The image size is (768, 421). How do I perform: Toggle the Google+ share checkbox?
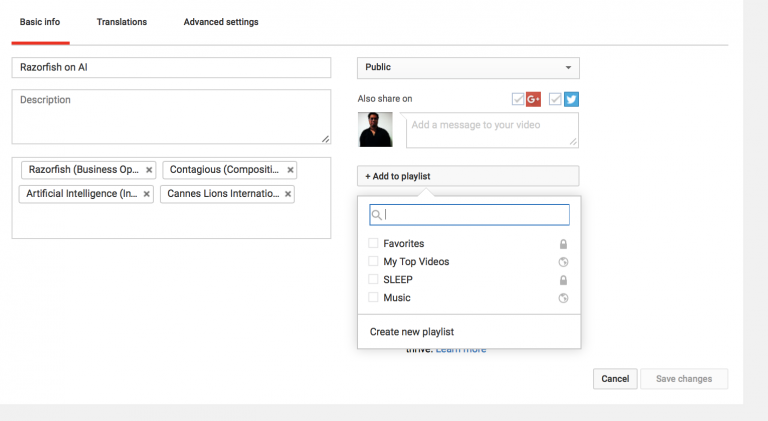pyautogui.click(x=518, y=99)
